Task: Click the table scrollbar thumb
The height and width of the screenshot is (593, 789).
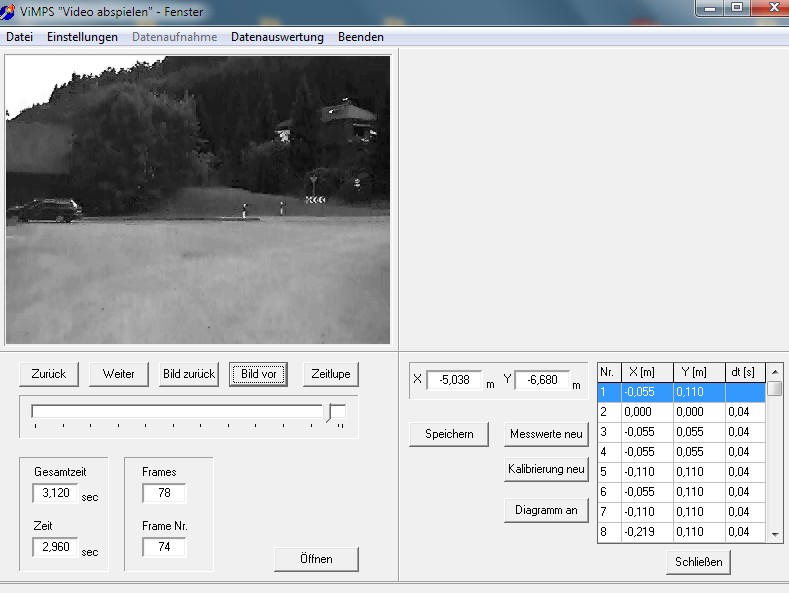Action: click(775, 389)
